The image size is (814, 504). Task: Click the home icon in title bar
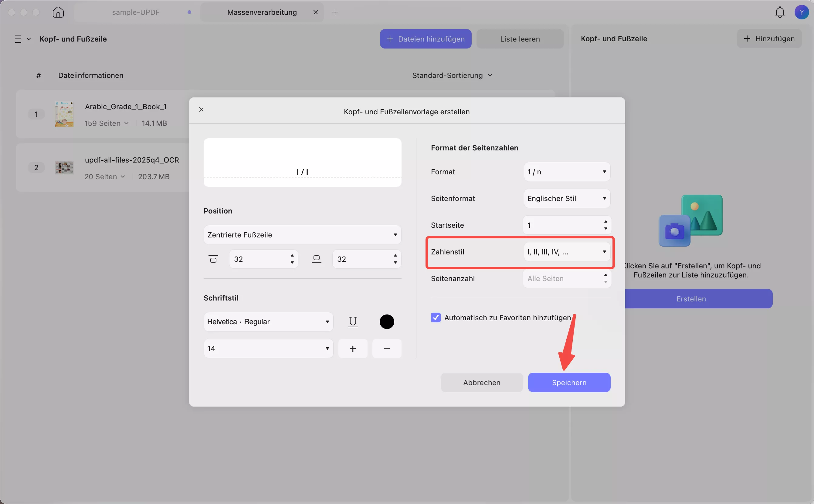(x=58, y=12)
